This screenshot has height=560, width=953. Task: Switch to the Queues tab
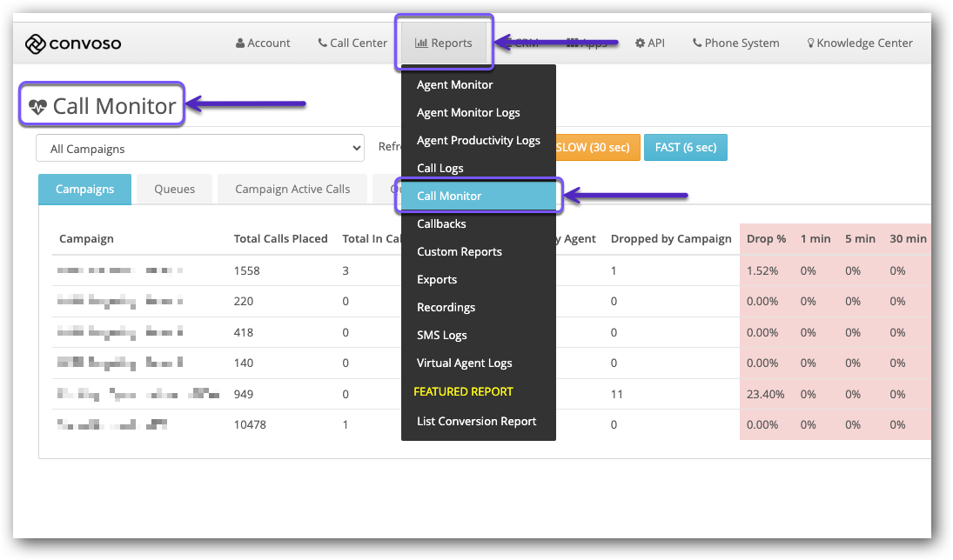tap(174, 190)
